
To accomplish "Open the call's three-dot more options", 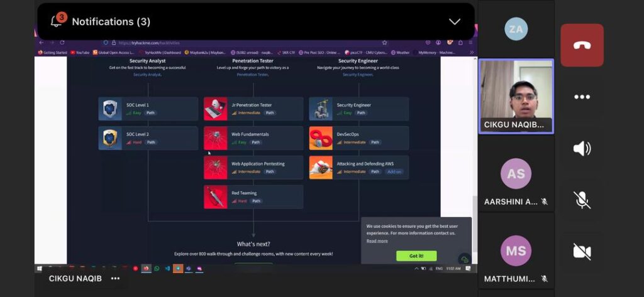I will [582, 97].
